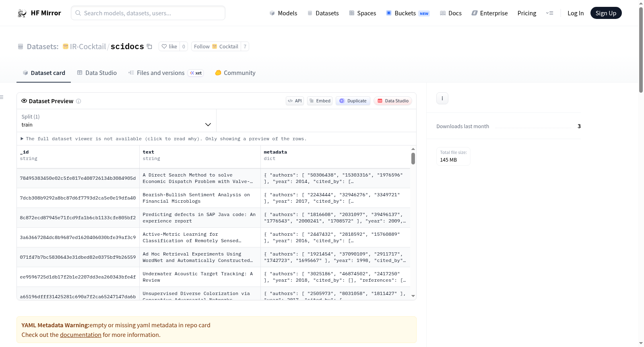Click the id cell 8c872ecd87945e71fcd9fa1b6cb1133cfe805bf2
The height and width of the screenshot is (347, 644).
pos(78,218)
